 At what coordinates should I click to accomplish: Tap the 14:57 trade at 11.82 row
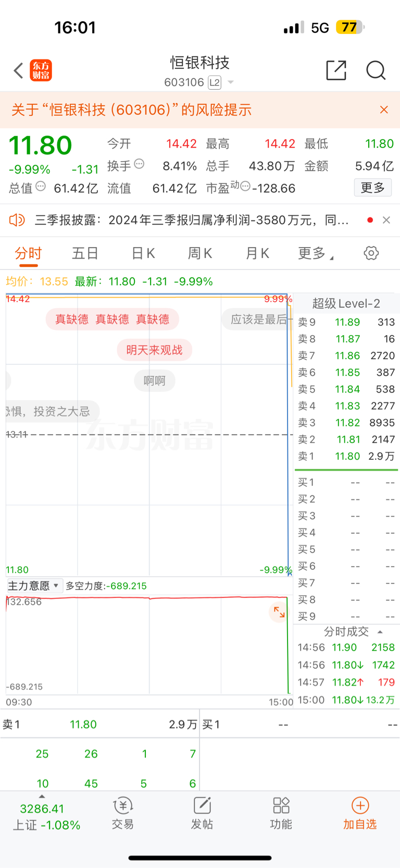tap(346, 682)
